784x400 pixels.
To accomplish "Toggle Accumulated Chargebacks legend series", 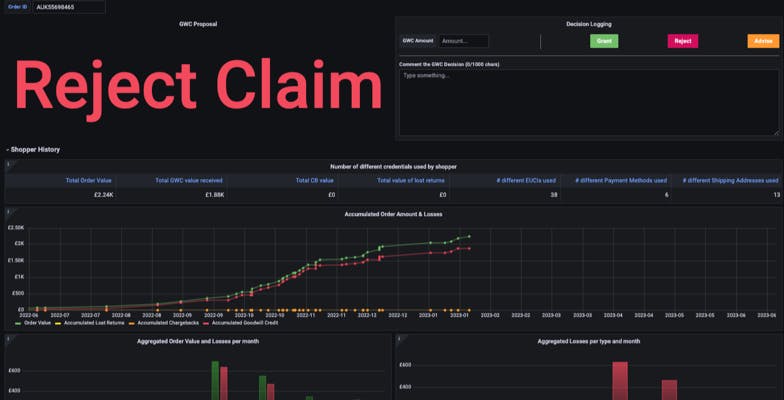I will (164, 323).
